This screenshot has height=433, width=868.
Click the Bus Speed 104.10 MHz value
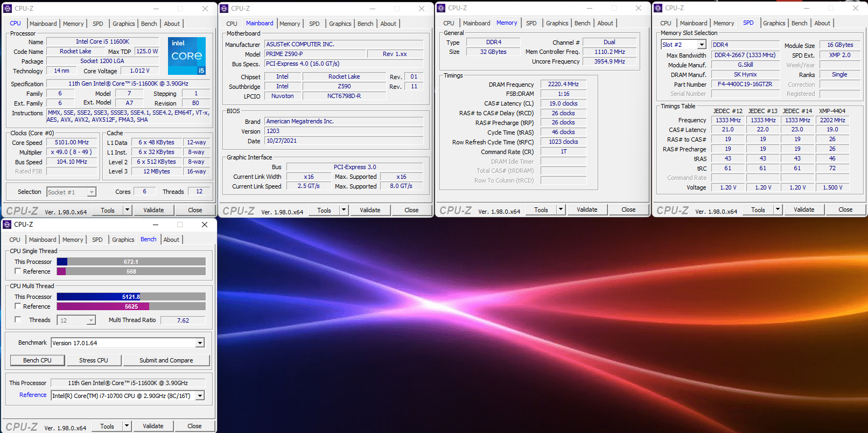tap(72, 162)
